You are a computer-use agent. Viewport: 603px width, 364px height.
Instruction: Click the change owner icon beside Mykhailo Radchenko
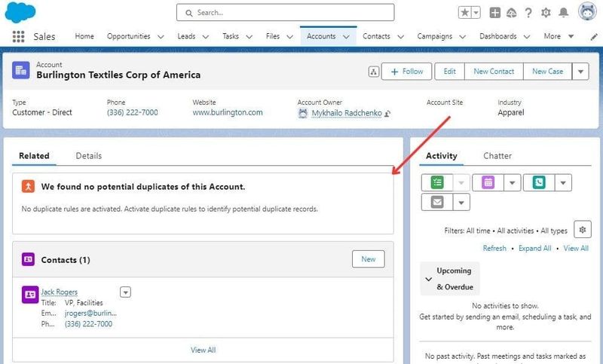(387, 114)
